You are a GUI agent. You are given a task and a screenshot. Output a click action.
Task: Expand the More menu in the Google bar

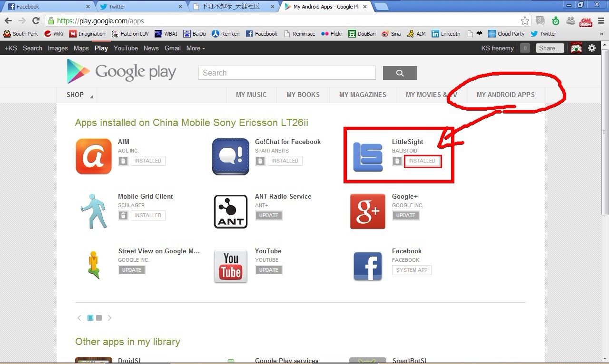pos(196,48)
